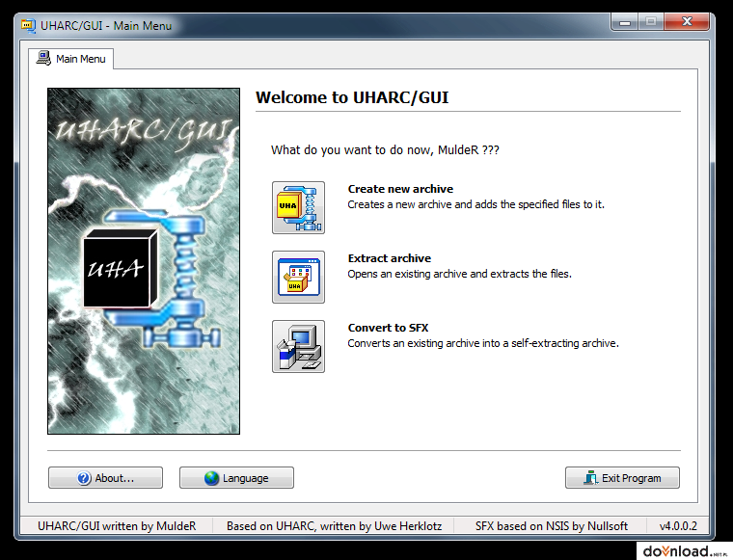Open the About... dialog button
This screenshot has height=560, width=733.
click(106, 478)
